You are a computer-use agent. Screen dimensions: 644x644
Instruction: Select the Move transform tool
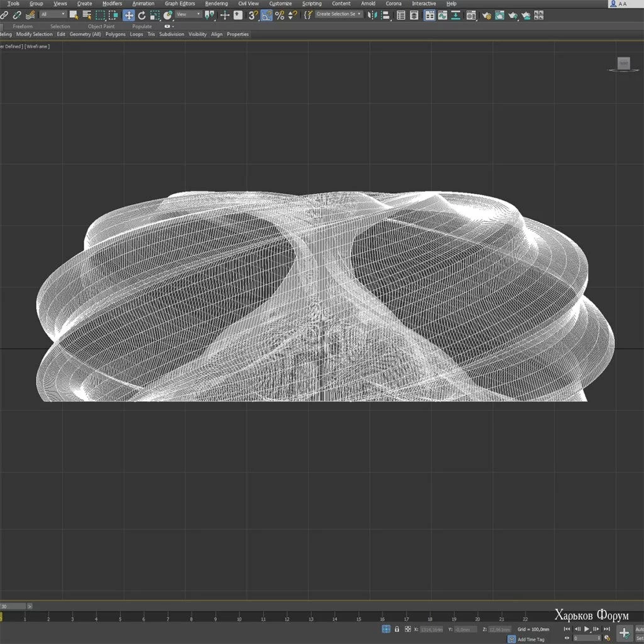pos(129,15)
